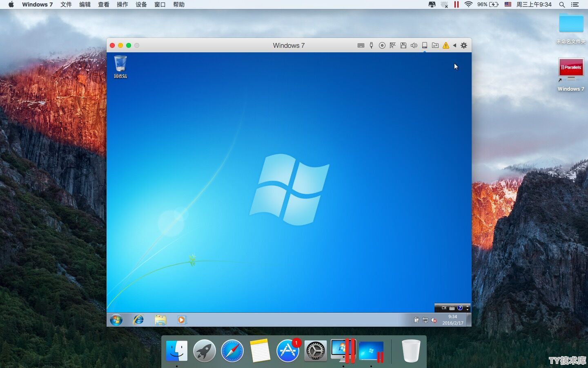Viewport: 588px width, 368px height.
Task: Click the Show desktop strip in Windows taskbar
Action: click(x=469, y=320)
